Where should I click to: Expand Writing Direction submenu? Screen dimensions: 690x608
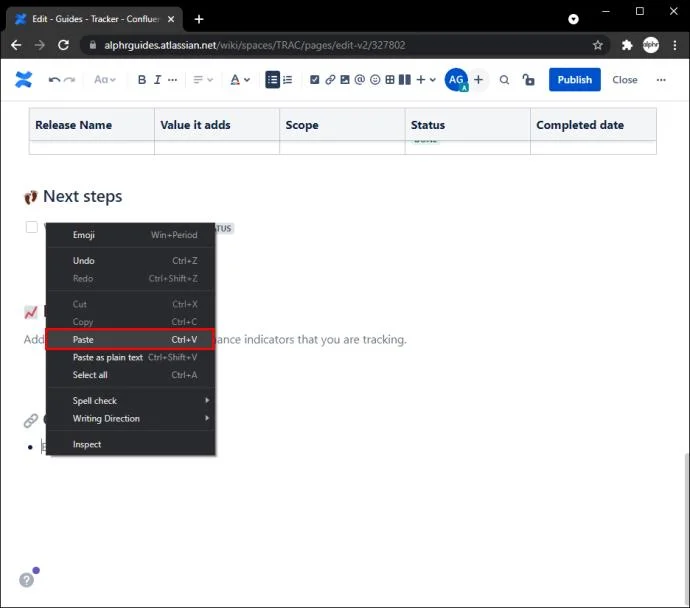[131, 418]
